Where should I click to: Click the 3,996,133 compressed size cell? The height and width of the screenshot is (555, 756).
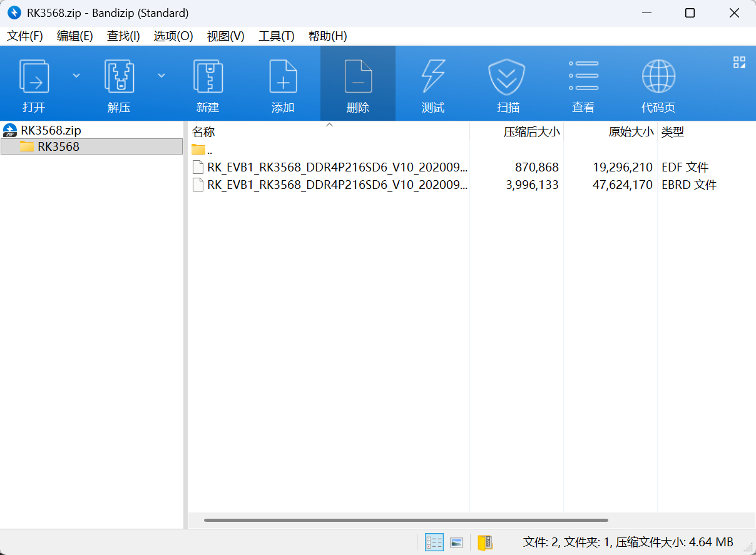[x=533, y=185]
